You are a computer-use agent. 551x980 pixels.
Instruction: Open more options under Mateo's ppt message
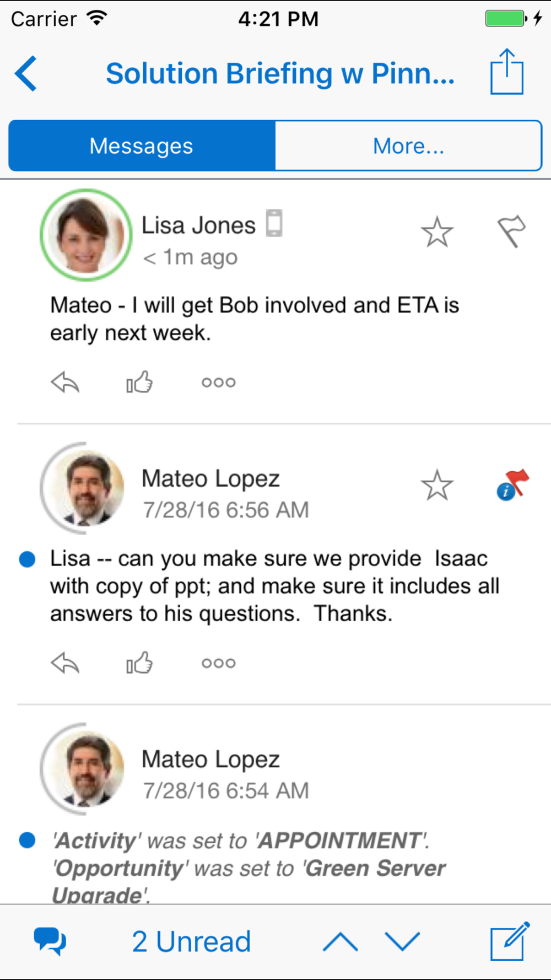(x=218, y=663)
